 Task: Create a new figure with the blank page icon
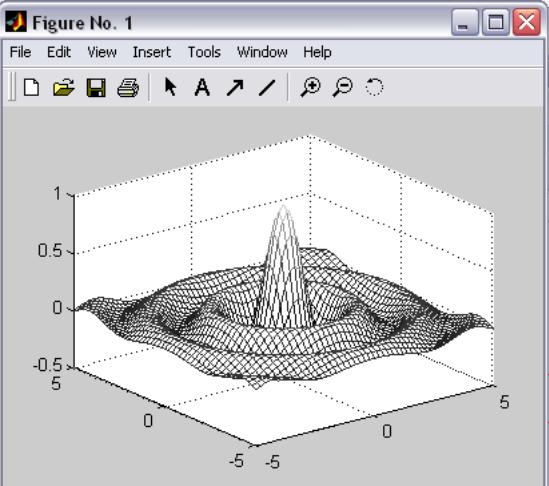pyautogui.click(x=32, y=87)
